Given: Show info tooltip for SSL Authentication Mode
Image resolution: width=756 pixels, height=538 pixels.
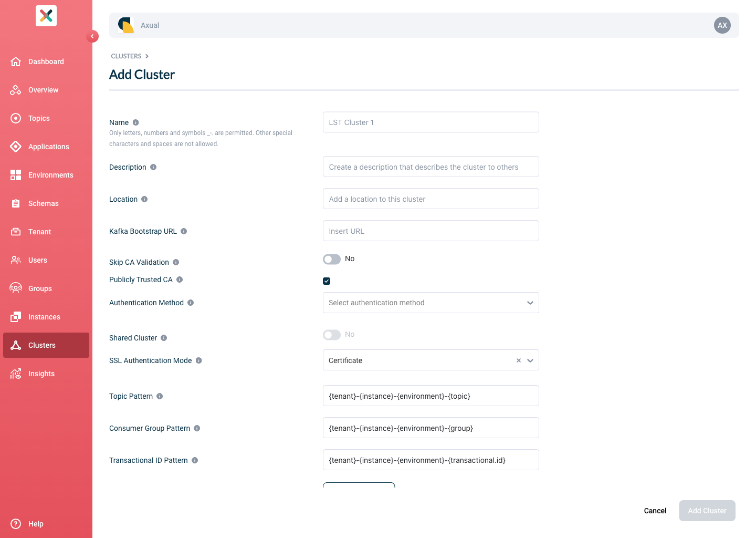Looking at the screenshot, I should coord(199,360).
